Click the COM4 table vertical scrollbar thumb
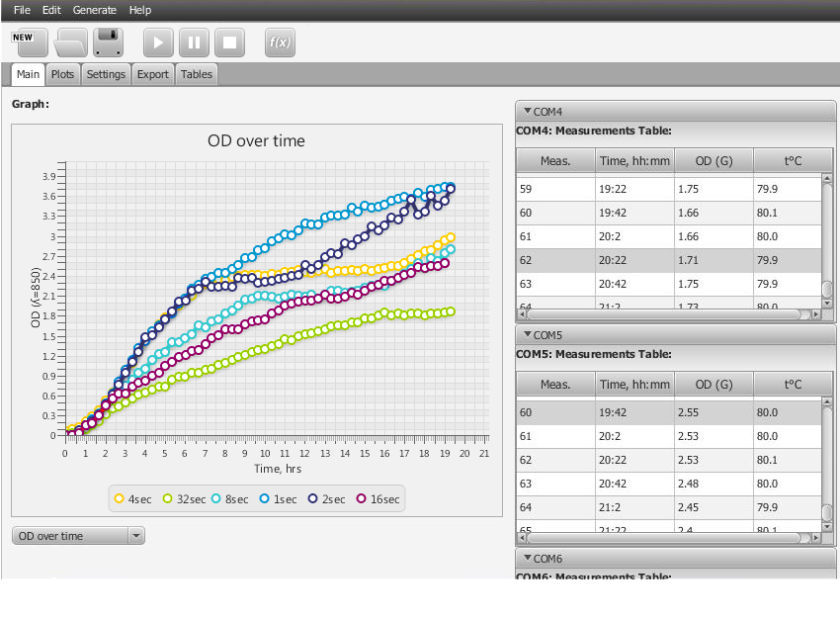 [827, 288]
